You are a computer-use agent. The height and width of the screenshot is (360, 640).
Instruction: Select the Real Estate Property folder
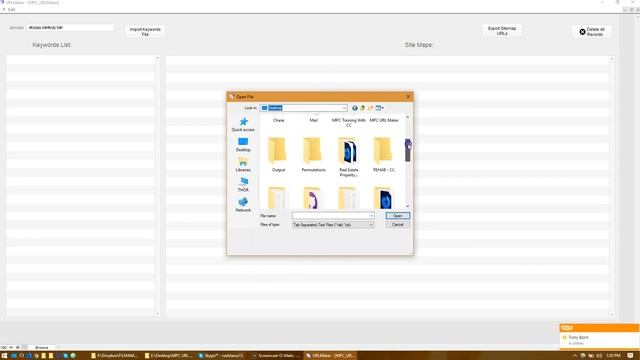[349, 157]
